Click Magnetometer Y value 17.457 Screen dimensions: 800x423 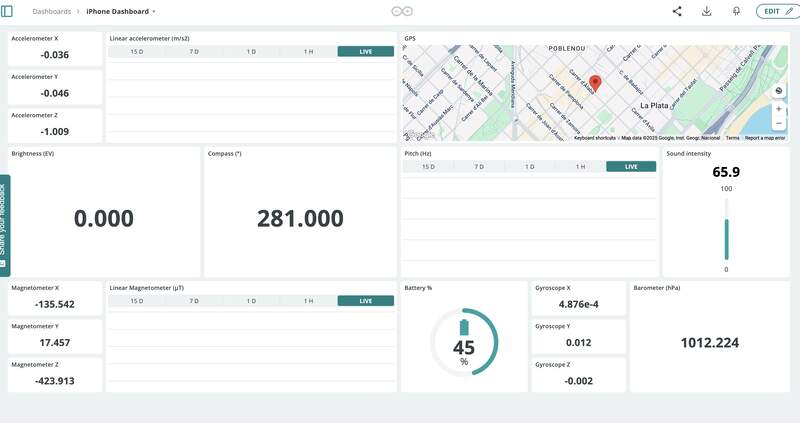tap(55, 343)
